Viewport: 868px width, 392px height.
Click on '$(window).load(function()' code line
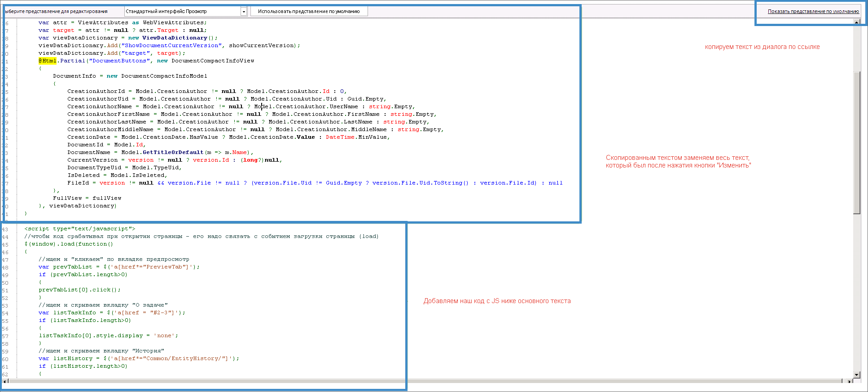point(69,244)
